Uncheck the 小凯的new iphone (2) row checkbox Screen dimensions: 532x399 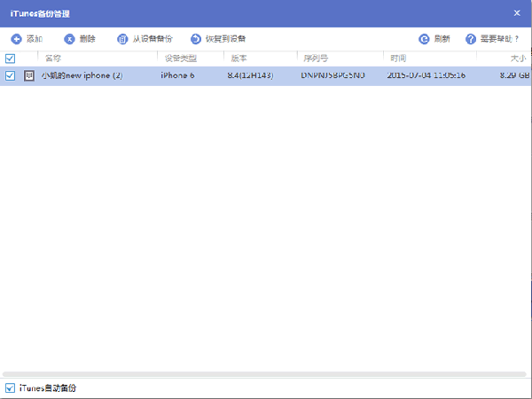[x=10, y=76]
